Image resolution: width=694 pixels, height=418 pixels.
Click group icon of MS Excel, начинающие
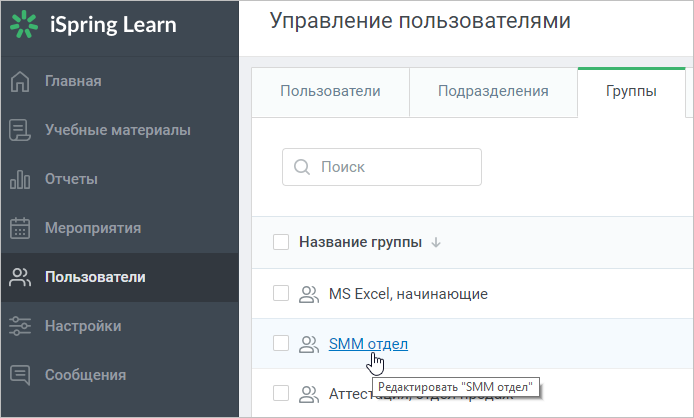(309, 294)
